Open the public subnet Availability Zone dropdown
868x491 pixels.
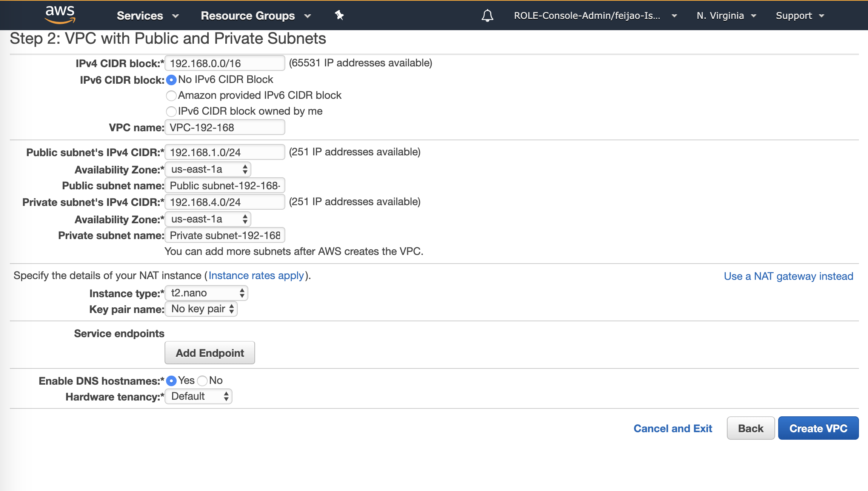208,169
